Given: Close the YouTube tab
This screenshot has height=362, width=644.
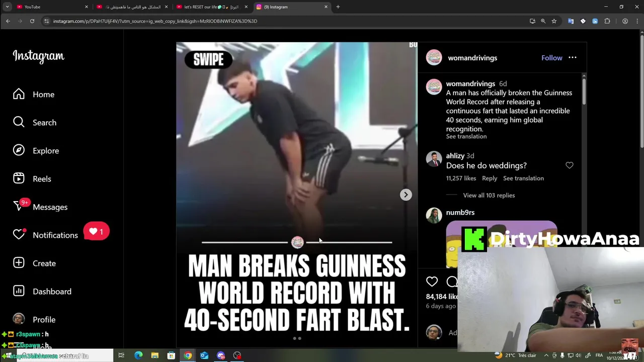Looking at the screenshot, I should coord(86,7).
